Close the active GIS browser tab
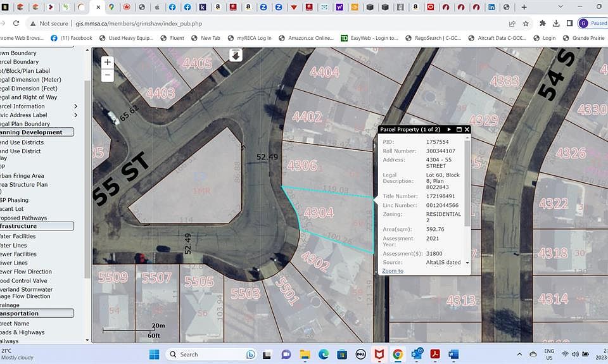The width and height of the screenshot is (608, 364). pyautogui.click(x=98, y=7)
